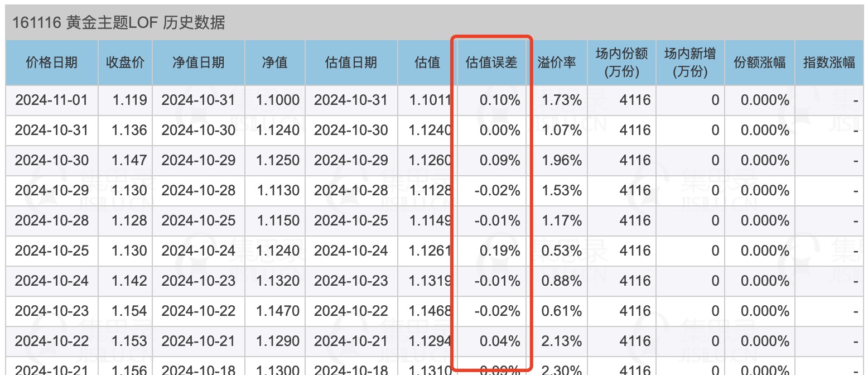Click the 1.73% premium rate cell
This screenshot has width=868, height=375.
click(x=562, y=100)
